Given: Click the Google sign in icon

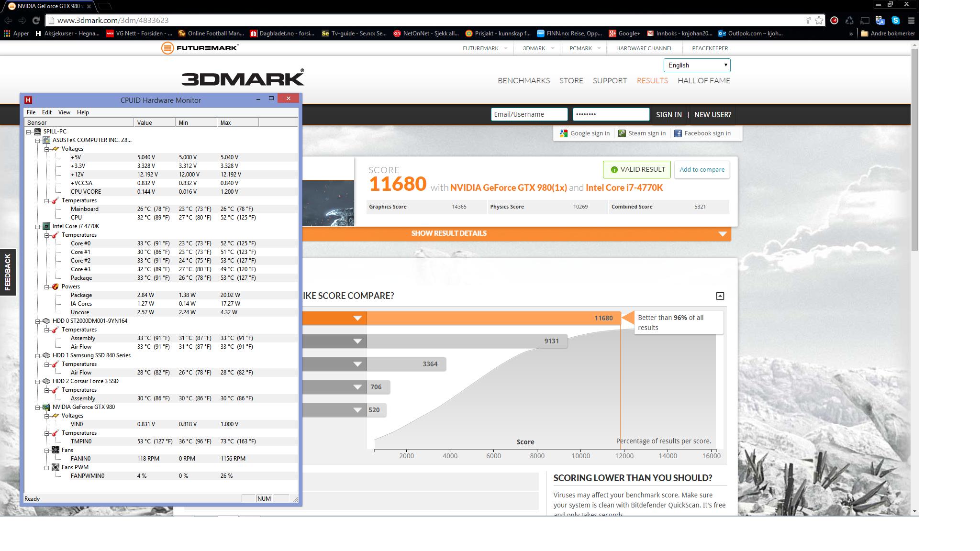Looking at the screenshot, I should 563,133.
